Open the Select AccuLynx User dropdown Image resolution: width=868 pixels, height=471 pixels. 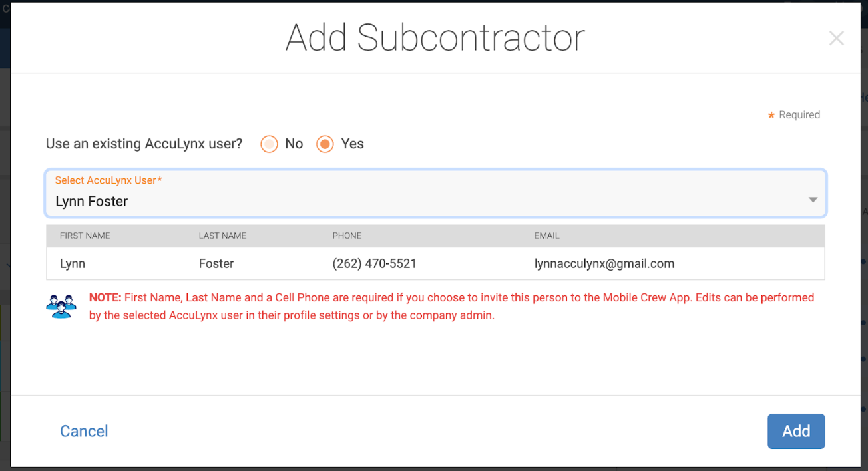pos(436,193)
